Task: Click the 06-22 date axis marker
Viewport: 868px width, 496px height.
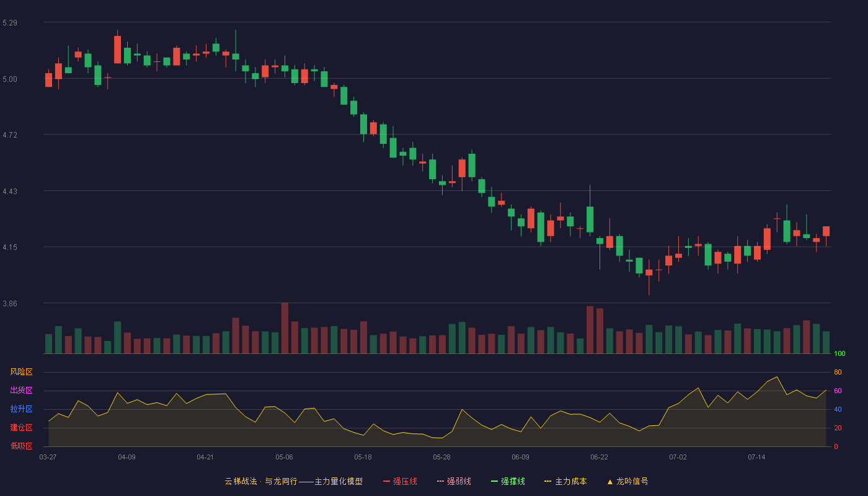Action: tap(600, 457)
